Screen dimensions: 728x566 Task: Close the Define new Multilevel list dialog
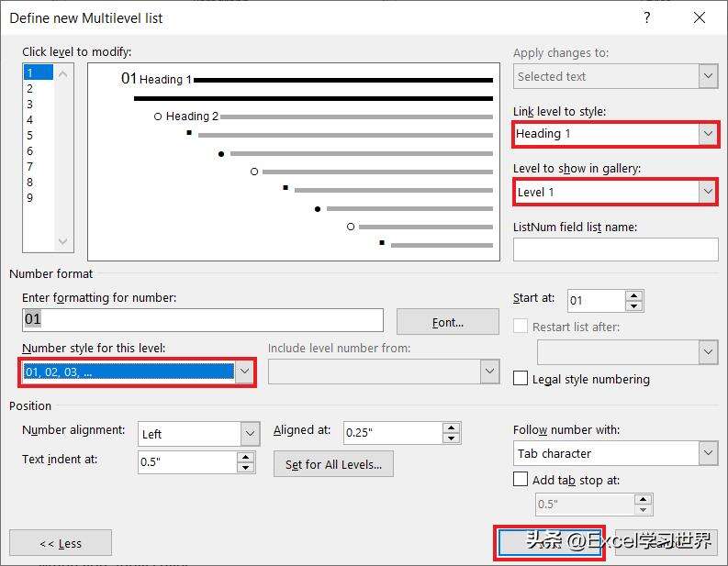click(x=700, y=17)
